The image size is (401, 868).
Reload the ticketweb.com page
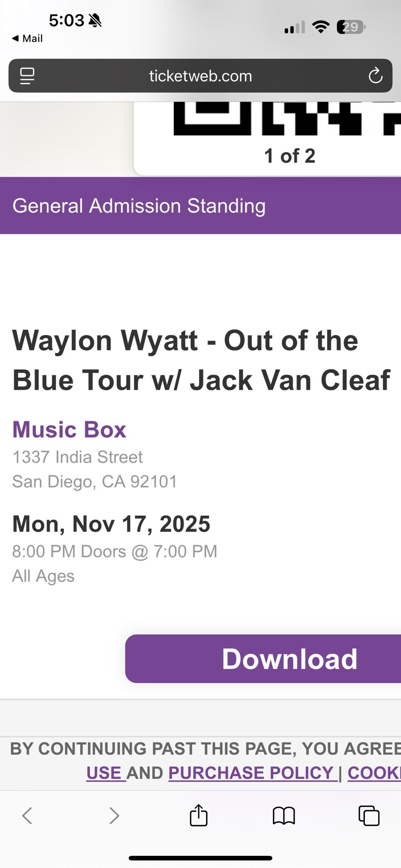pyautogui.click(x=375, y=76)
